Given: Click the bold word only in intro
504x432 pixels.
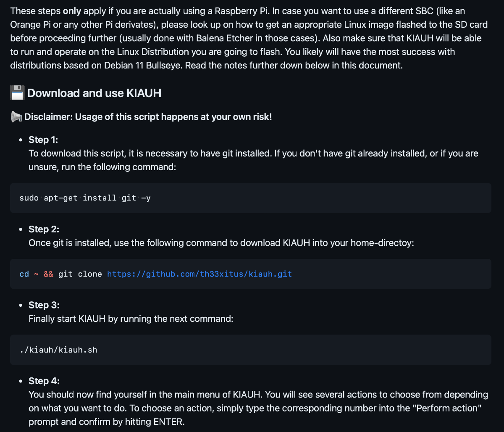Looking at the screenshot, I should coord(72,11).
